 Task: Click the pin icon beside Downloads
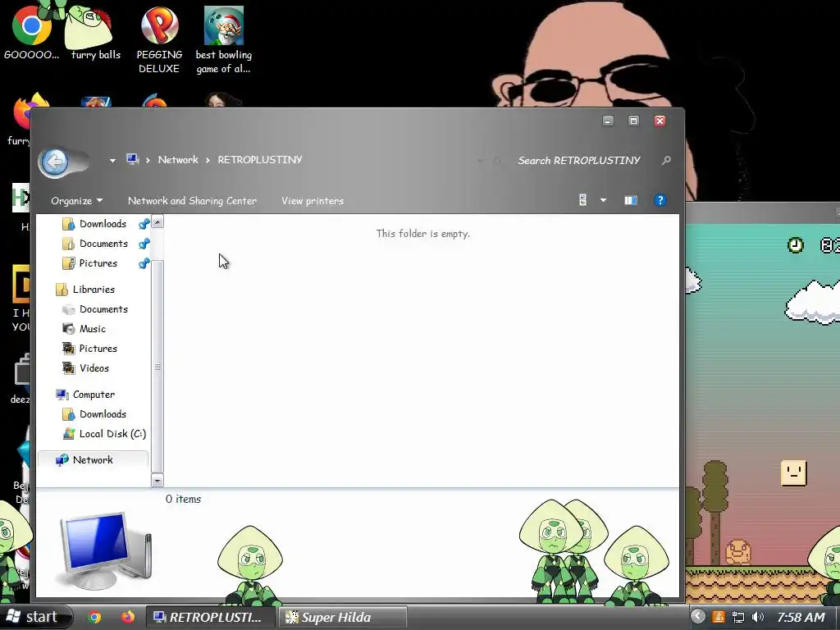pos(144,224)
